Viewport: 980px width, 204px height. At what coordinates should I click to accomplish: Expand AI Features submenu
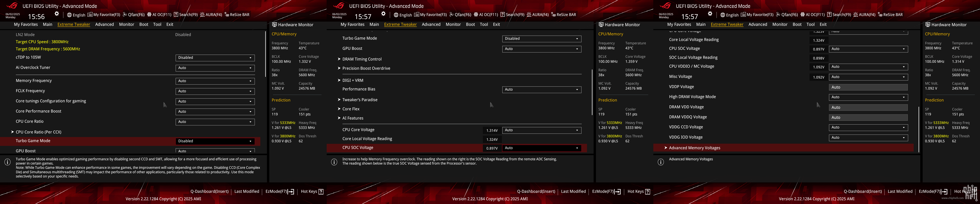click(353, 118)
